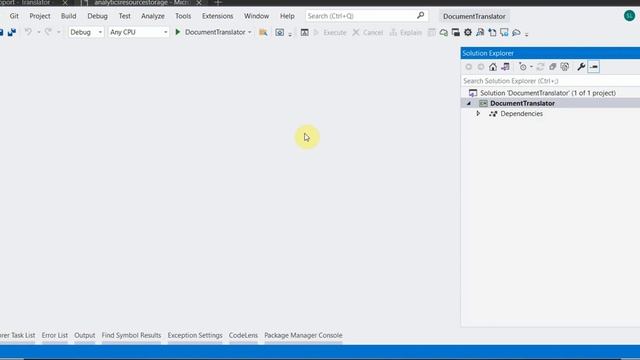Image resolution: width=640 pixels, height=360 pixels.
Task: Open the CodeLens tab
Action: [x=243, y=335]
